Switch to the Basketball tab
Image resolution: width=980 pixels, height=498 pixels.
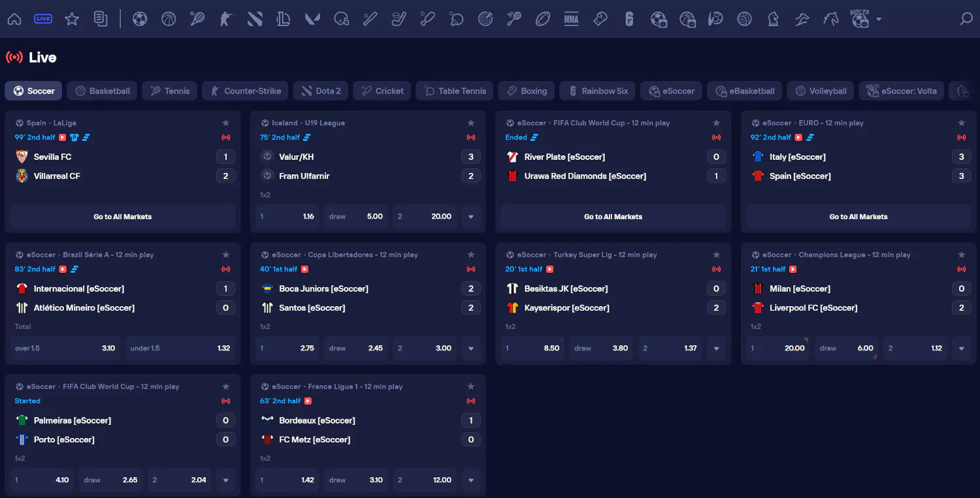click(103, 91)
